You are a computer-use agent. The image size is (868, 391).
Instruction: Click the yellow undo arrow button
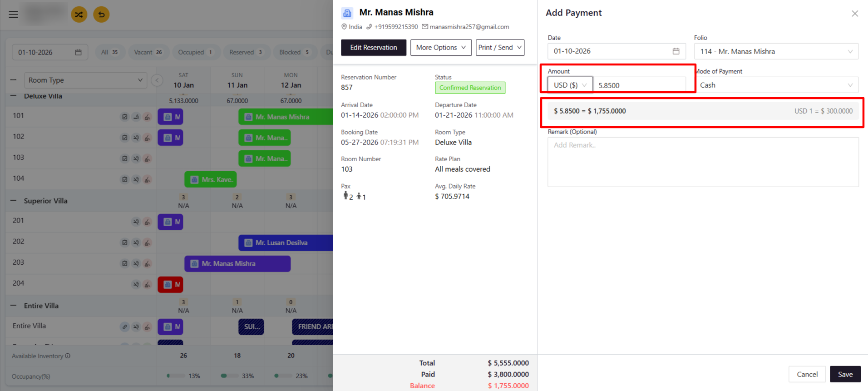click(101, 15)
